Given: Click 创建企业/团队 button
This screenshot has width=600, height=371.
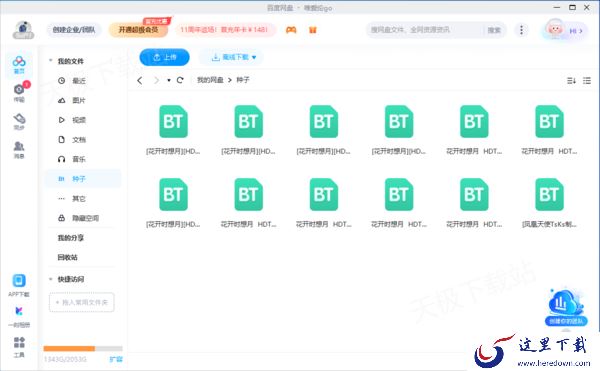Looking at the screenshot, I should (x=74, y=30).
